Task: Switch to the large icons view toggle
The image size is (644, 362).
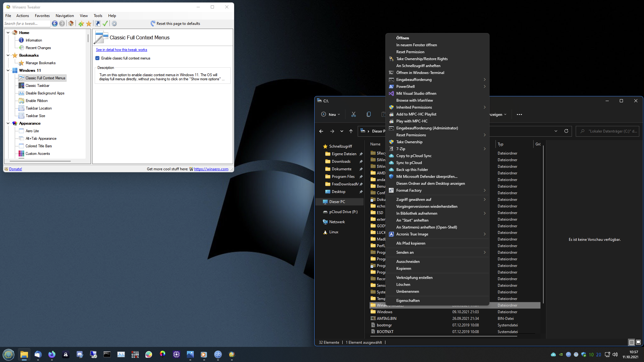Action: (x=638, y=342)
